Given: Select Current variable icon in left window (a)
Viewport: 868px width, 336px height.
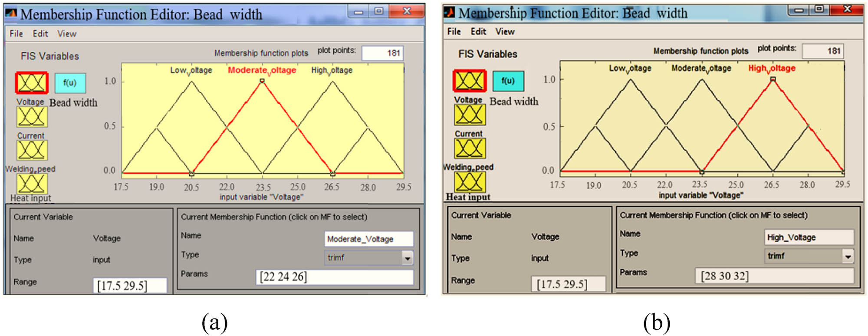Looking at the screenshot, I should 32,117.
